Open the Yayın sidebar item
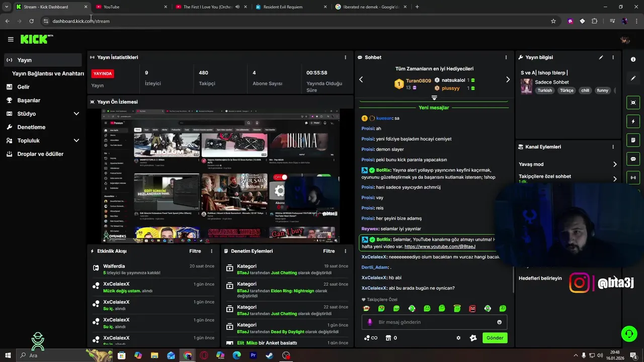The width and height of the screenshot is (644, 362). click(x=43, y=60)
